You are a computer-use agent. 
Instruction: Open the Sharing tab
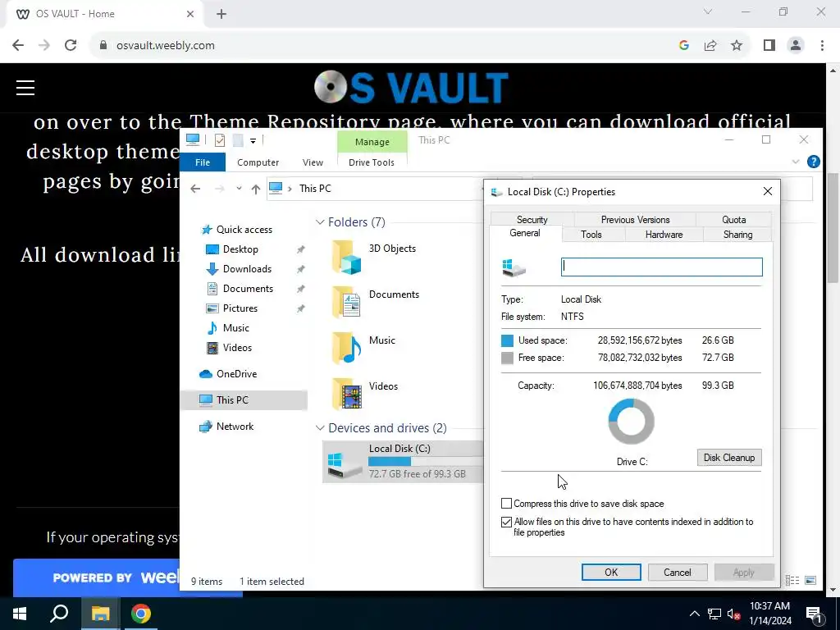(x=737, y=235)
